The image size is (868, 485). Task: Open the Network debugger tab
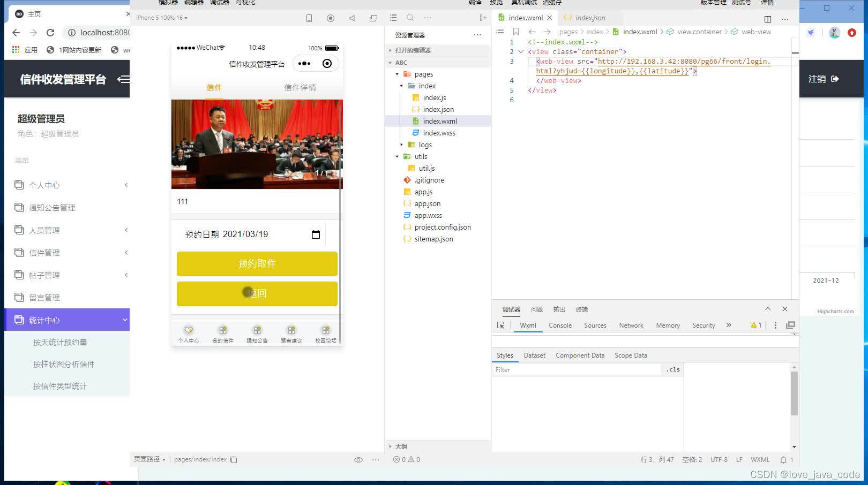click(x=631, y=325)
